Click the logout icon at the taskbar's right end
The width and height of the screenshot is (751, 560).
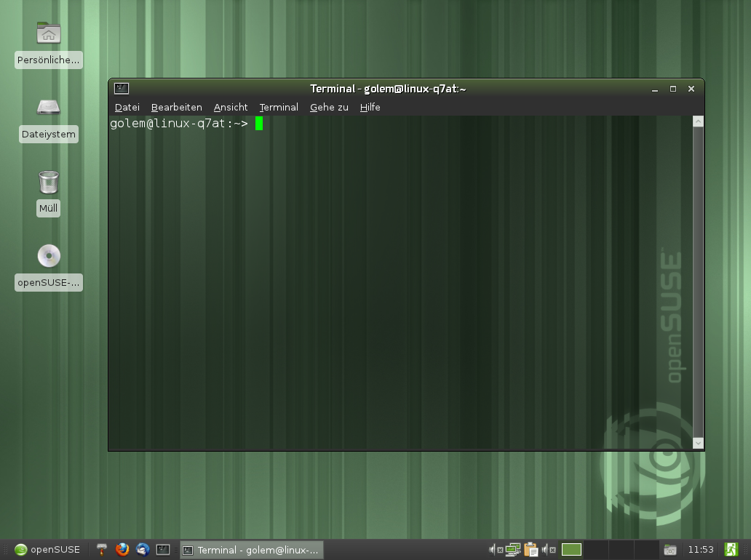click(x=730, y=549)
